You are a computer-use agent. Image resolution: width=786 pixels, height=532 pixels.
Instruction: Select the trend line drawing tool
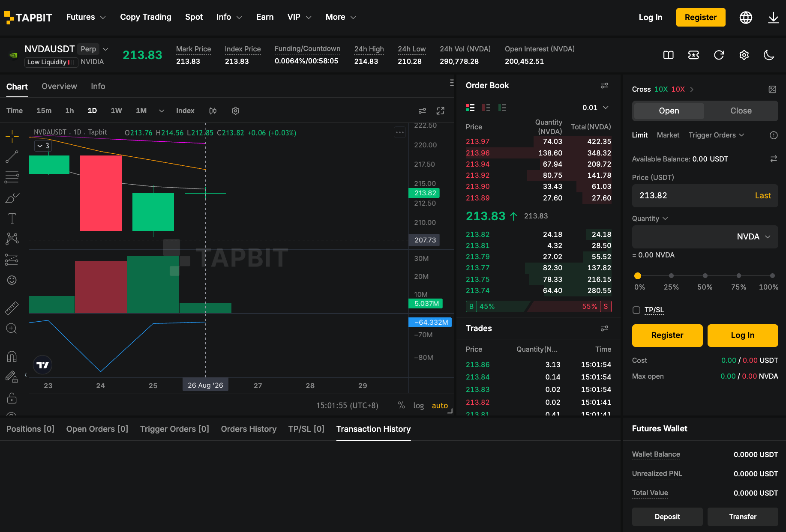(x=12, y=157)
